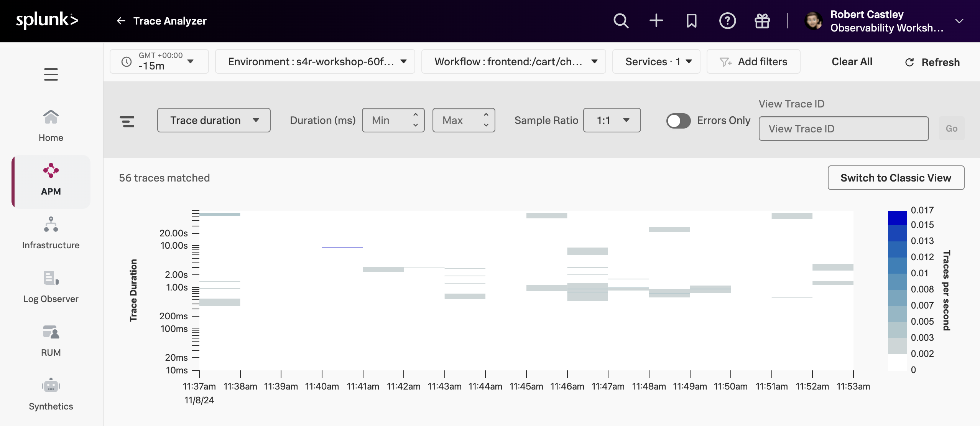
Task: Click the Refresh button
Action: coord(932,61)
